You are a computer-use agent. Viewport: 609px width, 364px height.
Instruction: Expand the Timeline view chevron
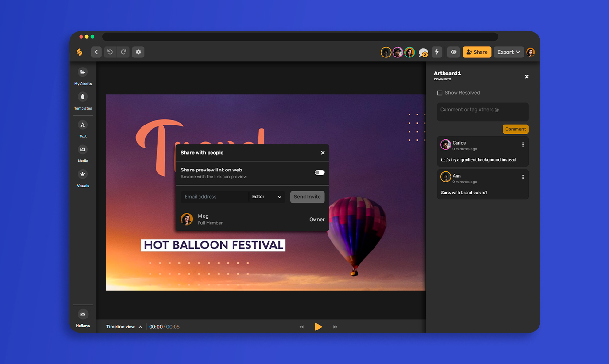pos(141,327)
